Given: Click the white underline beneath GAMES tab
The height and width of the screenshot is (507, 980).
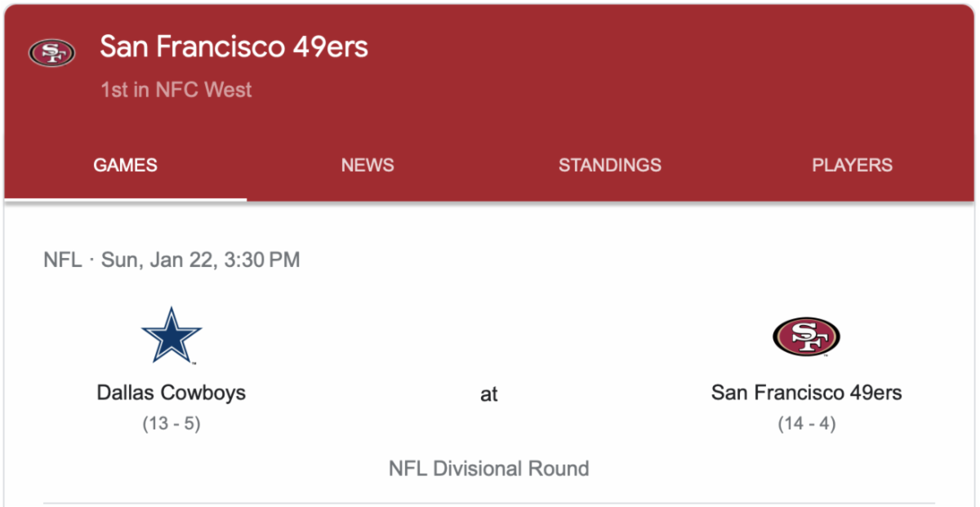Looking at the screenshot, I should coord(125,198).
